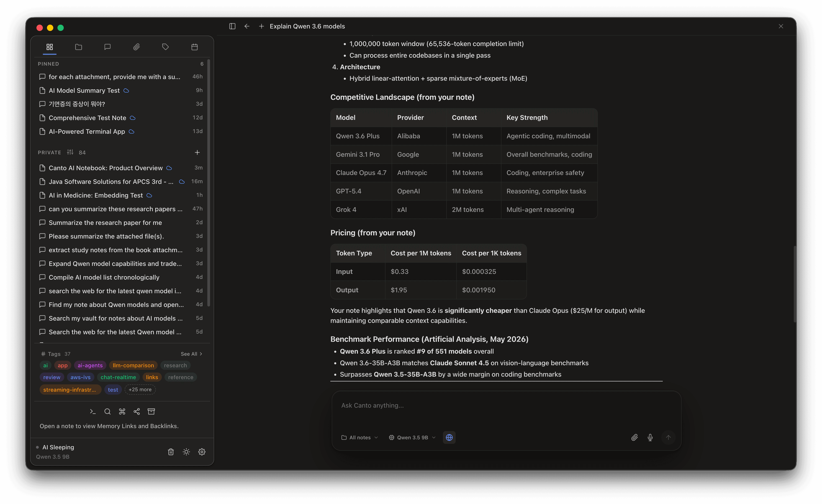The height and width of the screenshot is (504, 822).
Task: Add a new private note with plus
Action: click(197, 152)
